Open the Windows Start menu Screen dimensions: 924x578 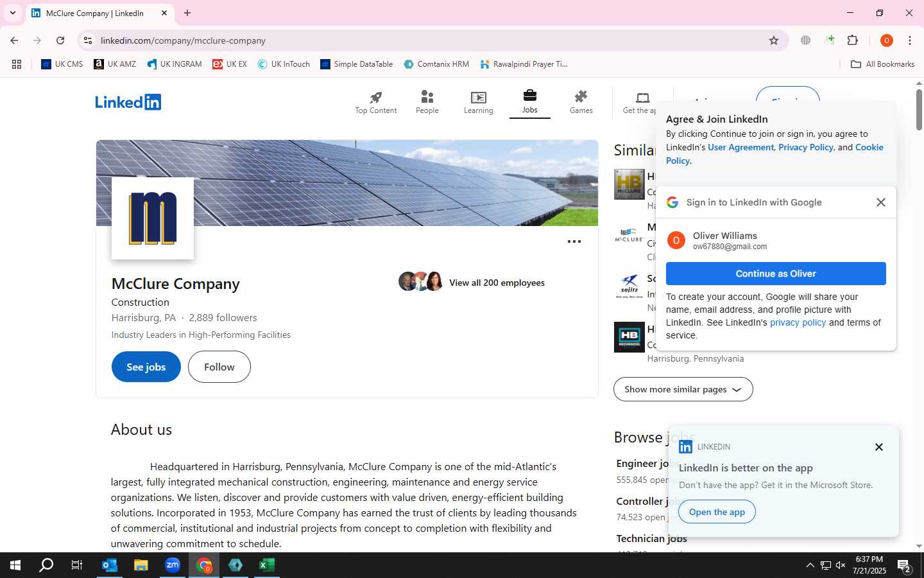click(x=15, y=565)
